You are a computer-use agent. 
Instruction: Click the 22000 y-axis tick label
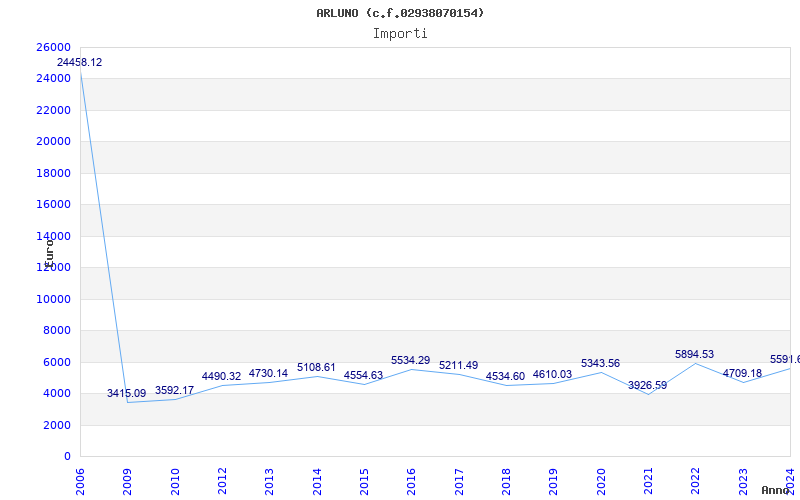(x=54, y=111)
